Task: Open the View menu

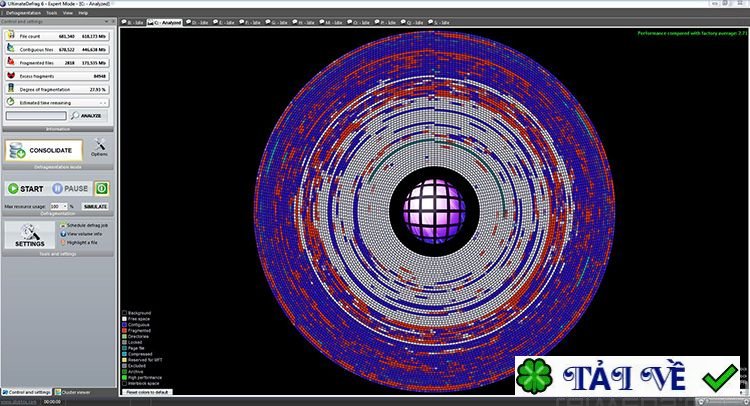Action: pos(68,13)
